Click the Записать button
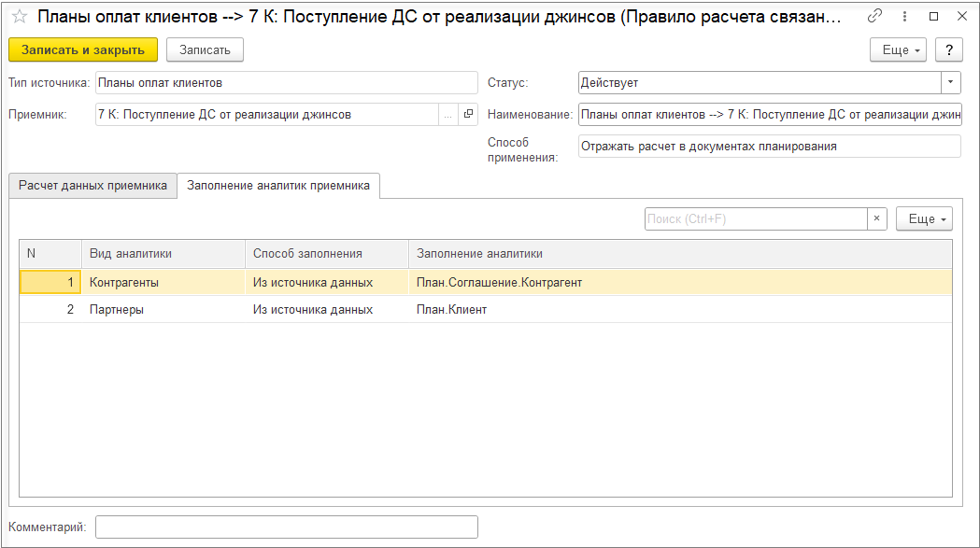This screenshot has width=980, height=548. [205, 50]
